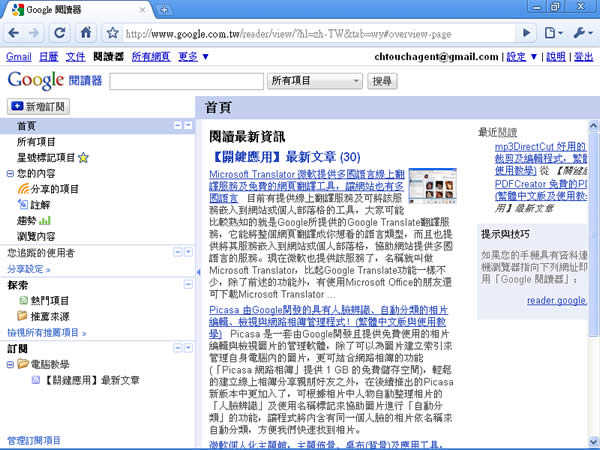This screenshot has width=600, height=450.
Task: Open 瀏覽內容 in sidebar
Action: click(36, 236)
